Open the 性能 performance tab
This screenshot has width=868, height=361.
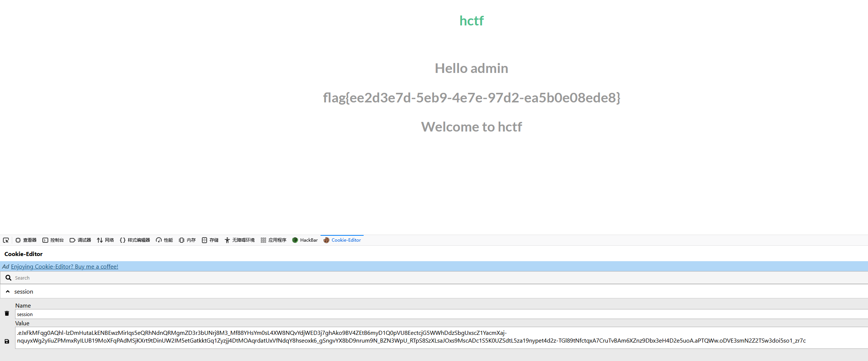point(164,240)
